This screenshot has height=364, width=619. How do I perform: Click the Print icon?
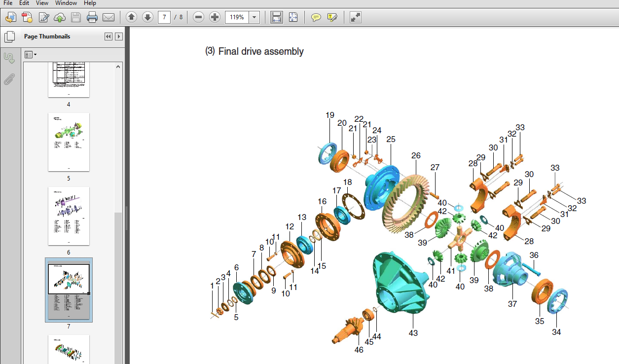(92, 18)
